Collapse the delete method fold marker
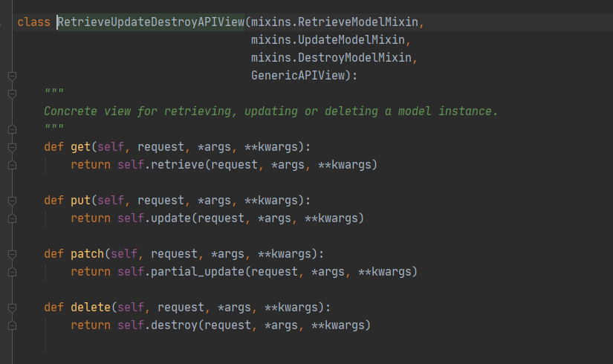Screen dimensions: 613x364 pyautogui.click(x=12, y=308)
